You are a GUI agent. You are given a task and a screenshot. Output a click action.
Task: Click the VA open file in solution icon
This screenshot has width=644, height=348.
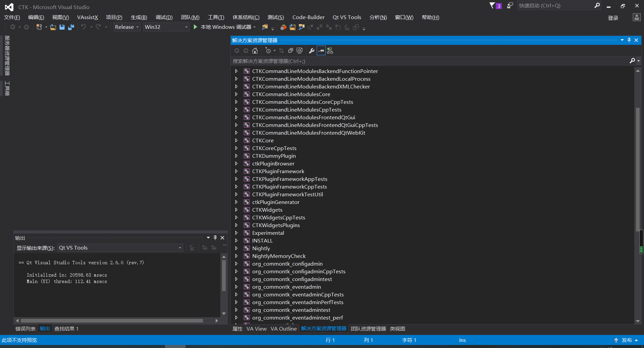[x=292, y=27]
